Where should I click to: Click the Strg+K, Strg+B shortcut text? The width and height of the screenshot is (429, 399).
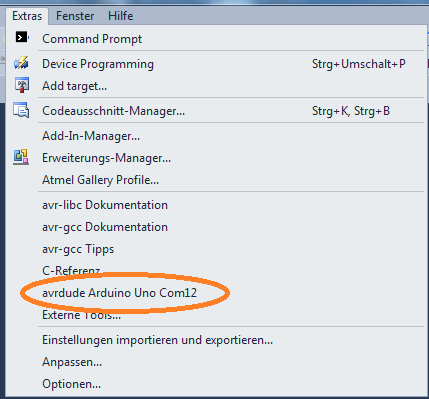(x=351, y=111)
